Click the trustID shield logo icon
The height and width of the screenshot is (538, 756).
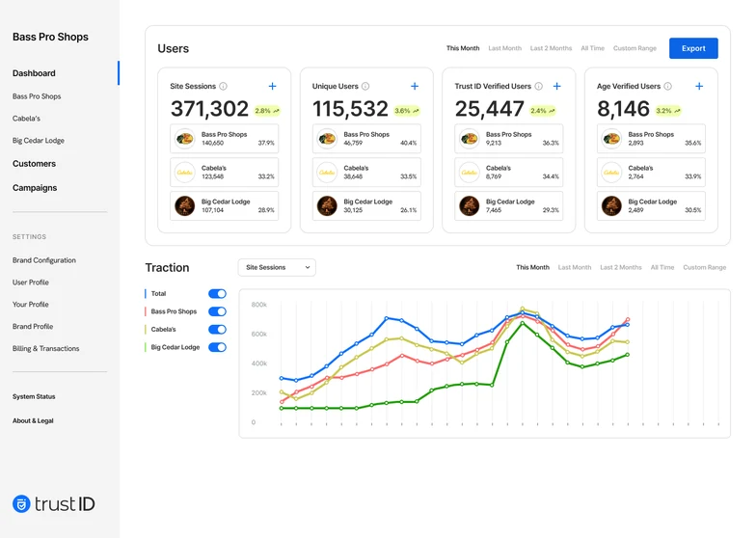pyautogui.click(x=21, y=503)
